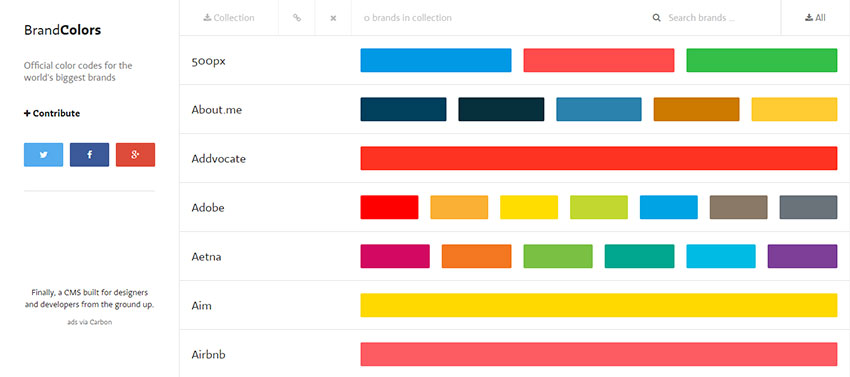Viewport: 850px width, 377px height.
Task: Click the Twitter share icon
Action: [x=43, y=155]
